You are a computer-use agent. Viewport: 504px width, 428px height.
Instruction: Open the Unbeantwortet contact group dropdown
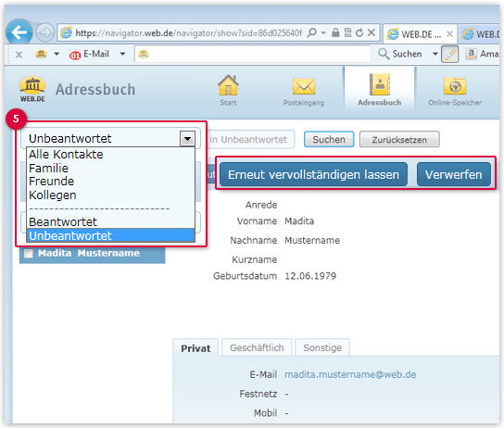(x=188, y=139)
